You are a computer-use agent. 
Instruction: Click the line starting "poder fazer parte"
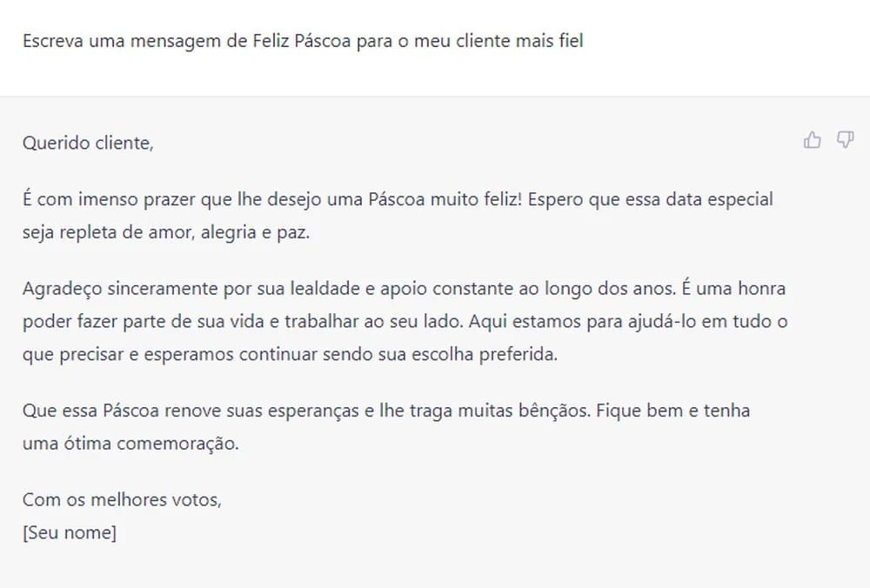(x=405, y=321)
